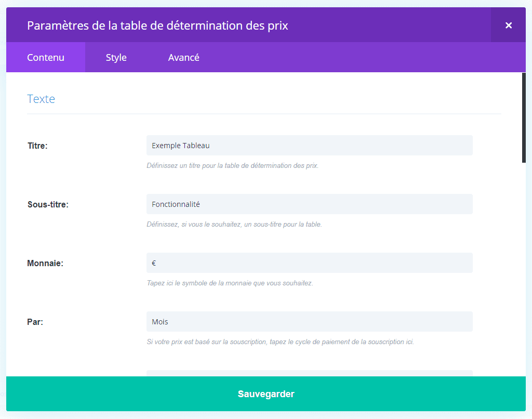Click the Sous-titre field label
Image resolution: width=532 pixels, height=419 pixels.
coord(48,204)
